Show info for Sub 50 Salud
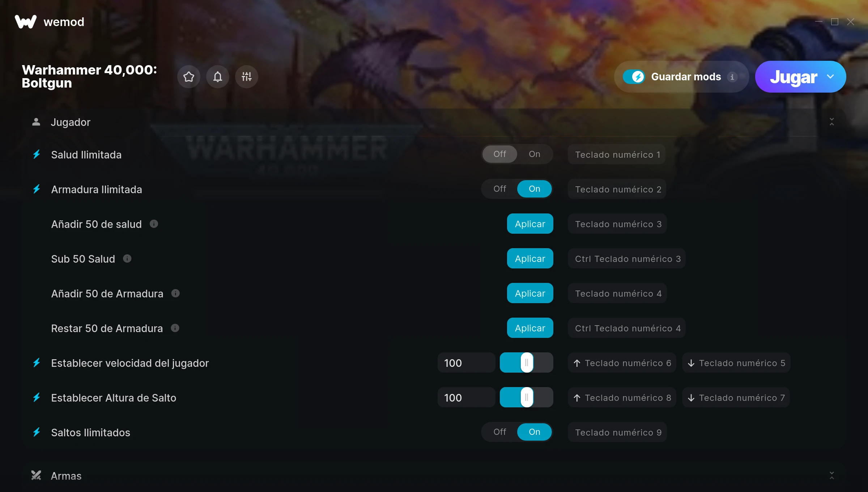The height and width of the screenshot is (492, 868). coord(127,259)
